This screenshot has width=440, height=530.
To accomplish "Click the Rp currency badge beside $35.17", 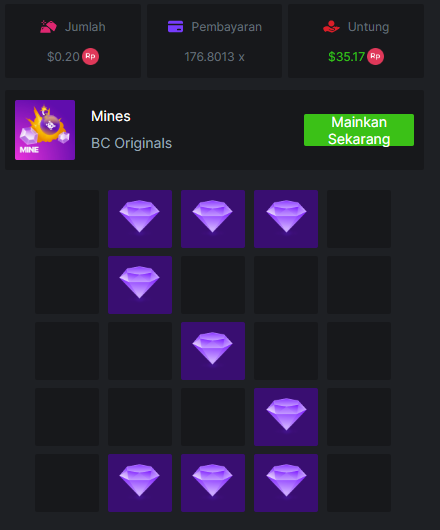I will tap(375, 56).
